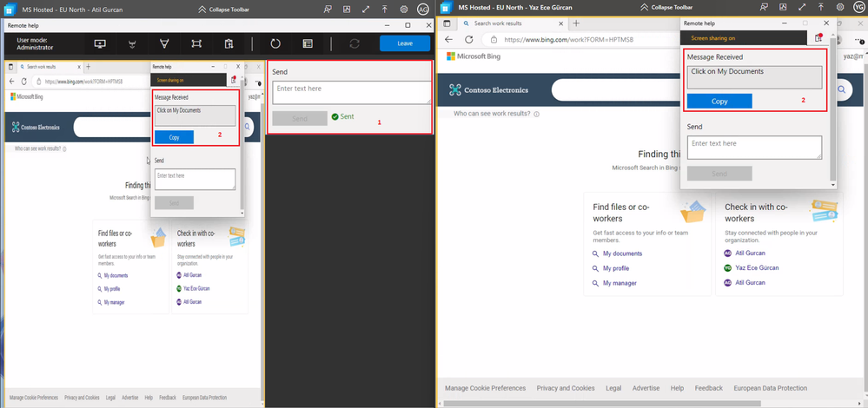The width and height of the screenshot is (868, 408).
Task: Open European Data Protection in Yaz Ece's browser
Action: click(x=771, y=388)
